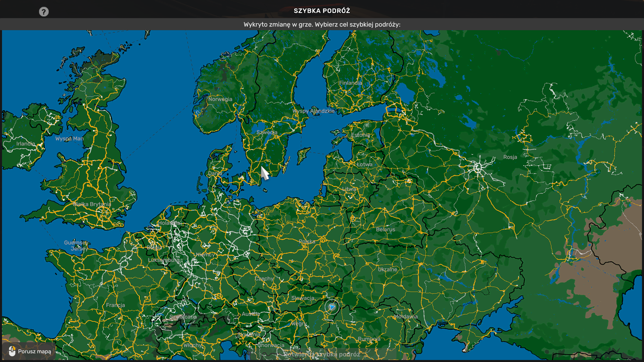Click the mouse icon beside Porusz mapą

[x=12, y=351]
